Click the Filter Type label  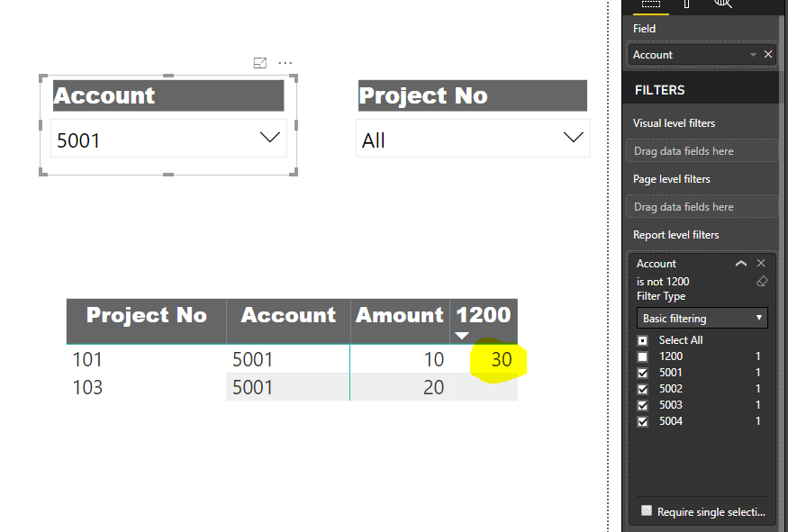coord(661,296)
